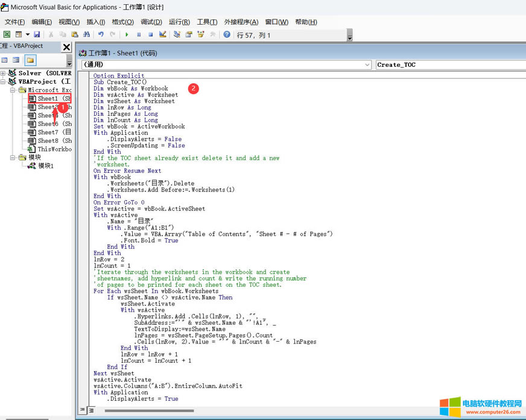The width and height of the screenshot is (526, 420).
Task: Collapse the VBAProject tree node
Action: tap(3, 81)
